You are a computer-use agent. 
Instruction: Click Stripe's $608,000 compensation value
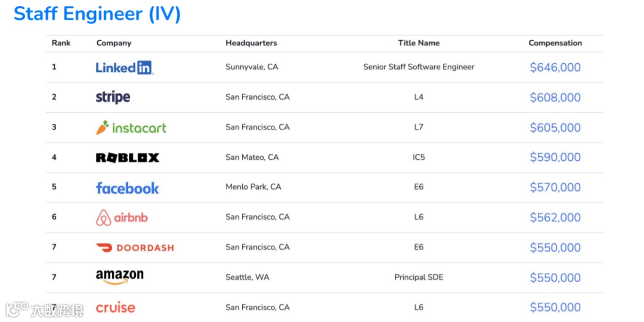click(555, 98)
